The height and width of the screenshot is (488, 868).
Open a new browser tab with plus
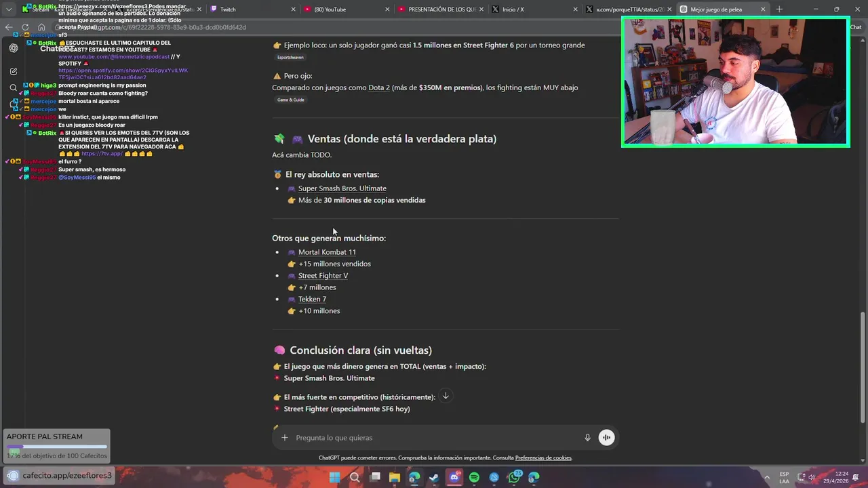click(778, 9)
